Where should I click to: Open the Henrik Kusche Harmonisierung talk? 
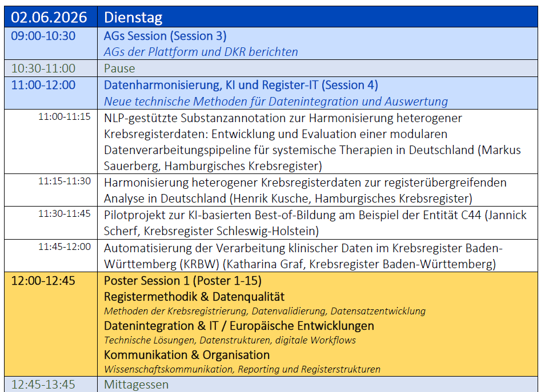tap(305, 191)
